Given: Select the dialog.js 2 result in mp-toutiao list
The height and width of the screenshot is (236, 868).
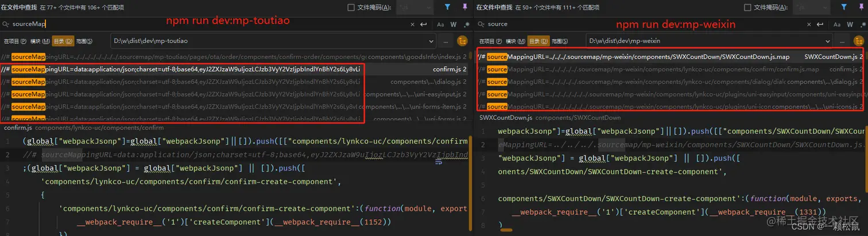Looking at the screenshot, I should (x=235, y=82).
